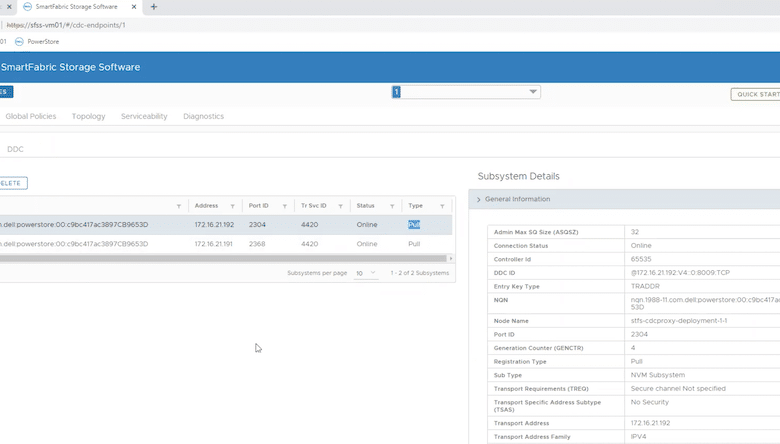Sort by Tr Svc ID column header
Image resolution: width=780 pixels, height=444 pixels.
pyautogui.click(x=313, y=206)
